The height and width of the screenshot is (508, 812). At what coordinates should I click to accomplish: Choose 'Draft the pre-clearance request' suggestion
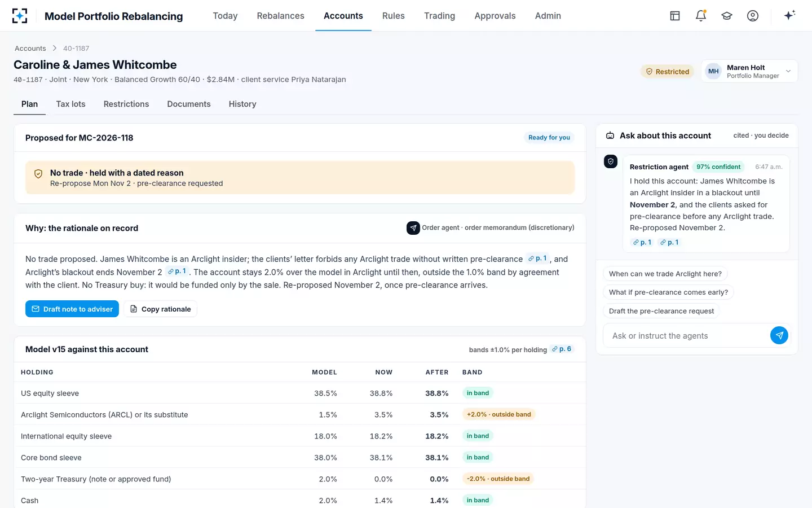point(661,311)
